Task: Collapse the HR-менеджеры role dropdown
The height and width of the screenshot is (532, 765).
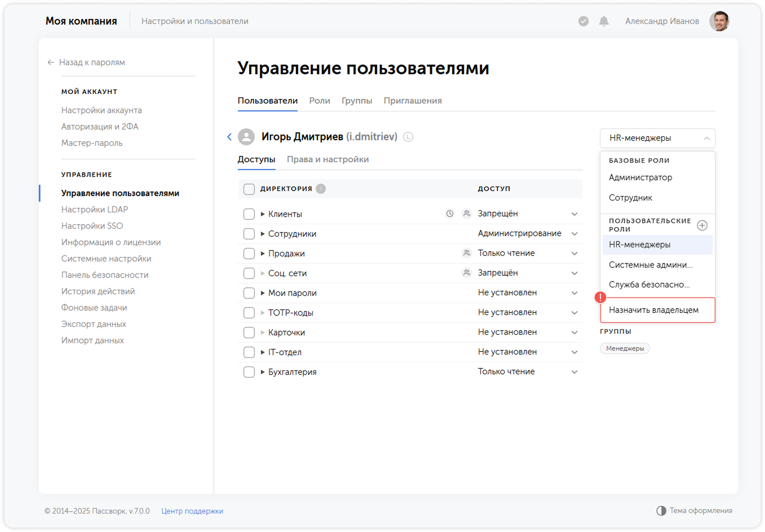Action: point(657,138)
